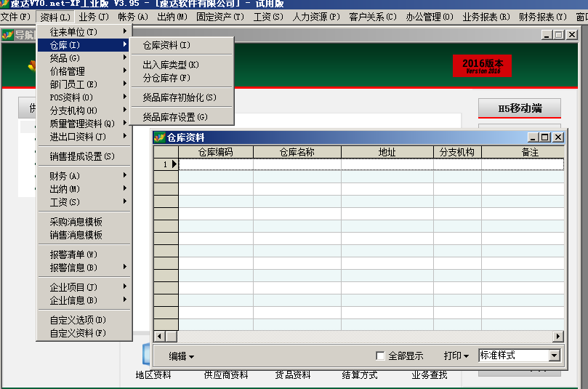Choose 自定义资料(F) menu entry
This screenshot has height=389, width=588.
click(84, 333)
